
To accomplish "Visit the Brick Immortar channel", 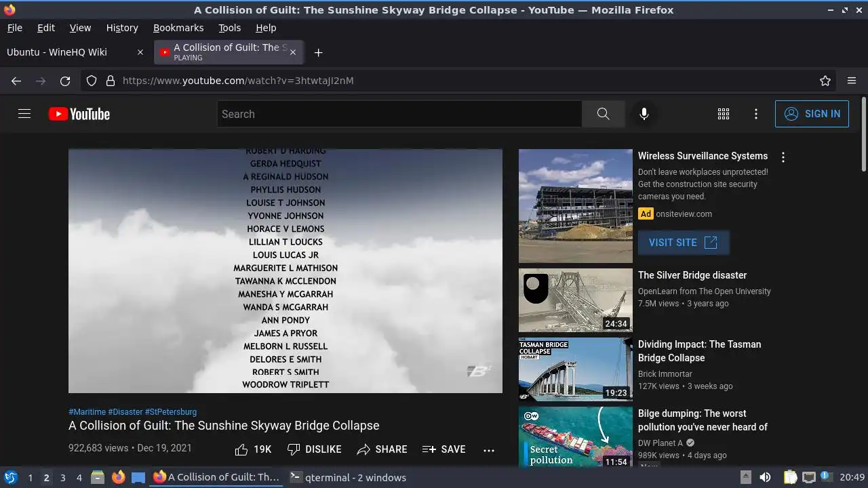I will [665, 374].
